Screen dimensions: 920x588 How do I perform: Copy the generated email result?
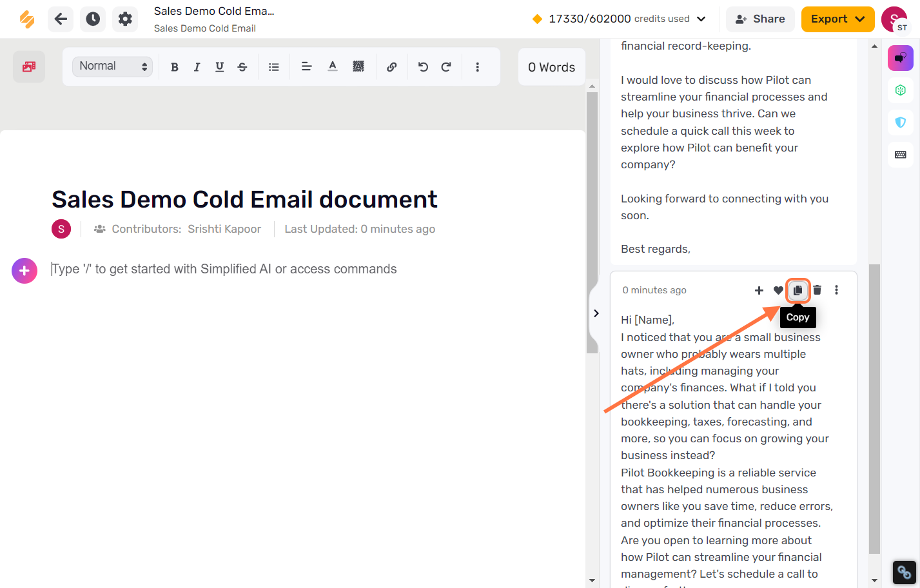[798, 290]
